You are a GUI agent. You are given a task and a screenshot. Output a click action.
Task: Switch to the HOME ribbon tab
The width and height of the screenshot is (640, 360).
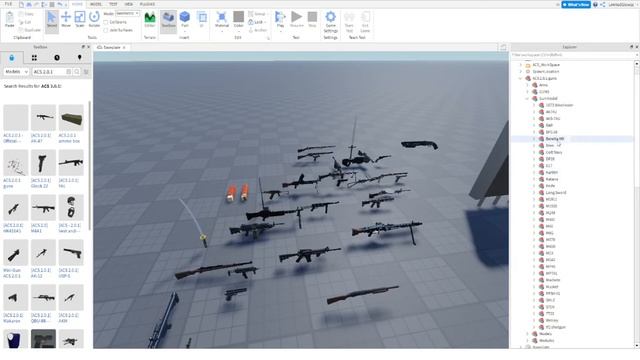tap(77, 4)
